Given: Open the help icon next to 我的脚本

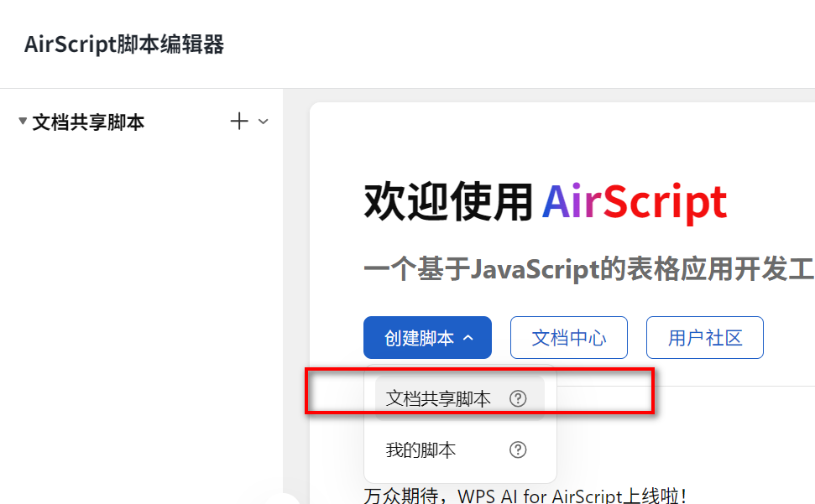Looking at the screenshot, I should click(518, 449).
